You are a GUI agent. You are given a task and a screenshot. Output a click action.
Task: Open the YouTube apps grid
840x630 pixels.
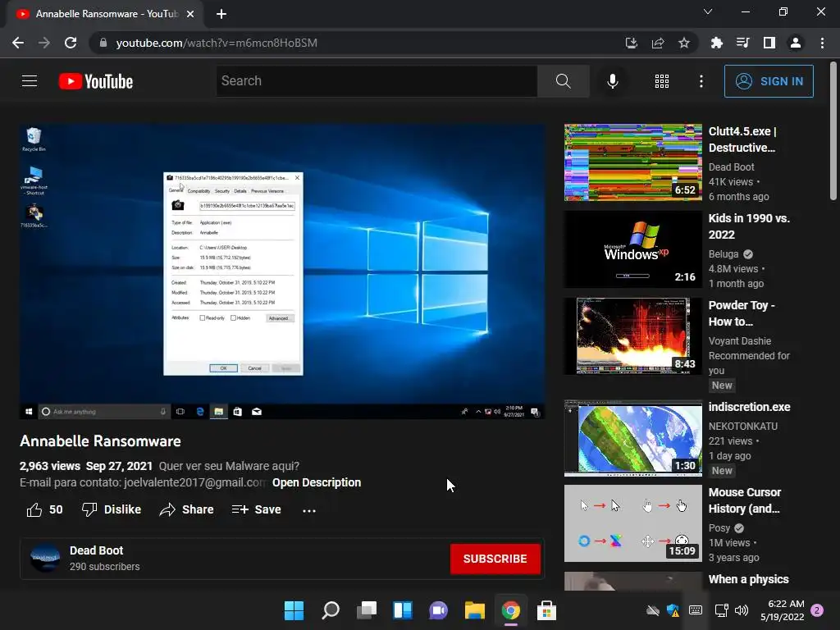point(662,81)
